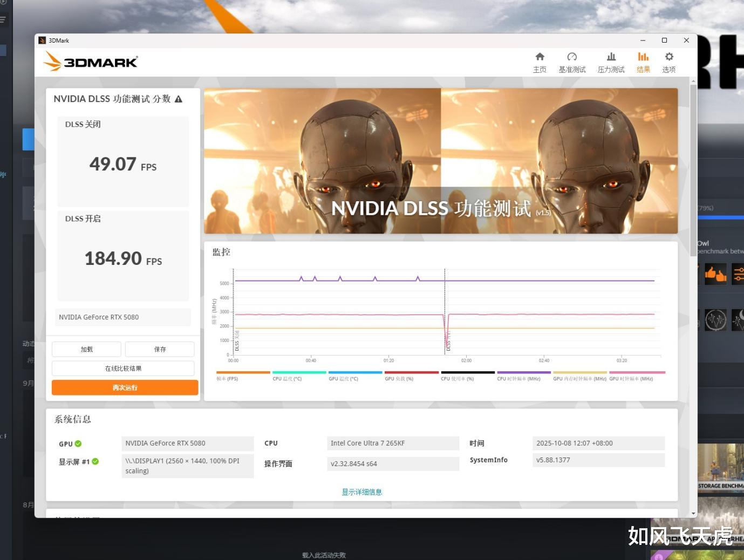Click the green checkmark next to GPU
Viewport: 744px width, 560px height.
78,443
